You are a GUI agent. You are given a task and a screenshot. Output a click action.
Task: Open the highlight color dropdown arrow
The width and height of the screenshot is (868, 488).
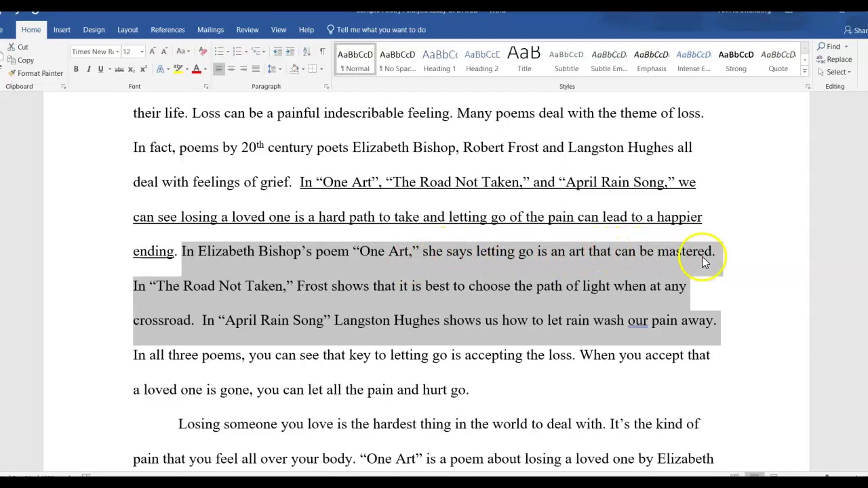186,69
